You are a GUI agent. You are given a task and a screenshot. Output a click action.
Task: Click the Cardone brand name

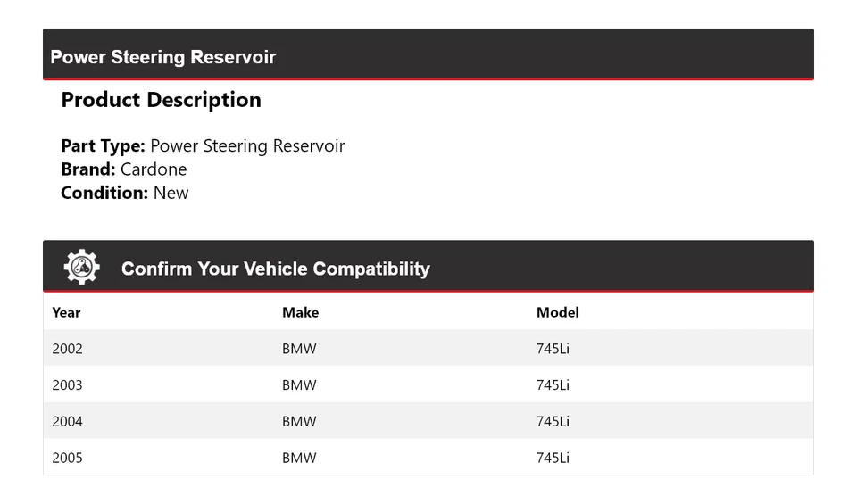(154, 169)
